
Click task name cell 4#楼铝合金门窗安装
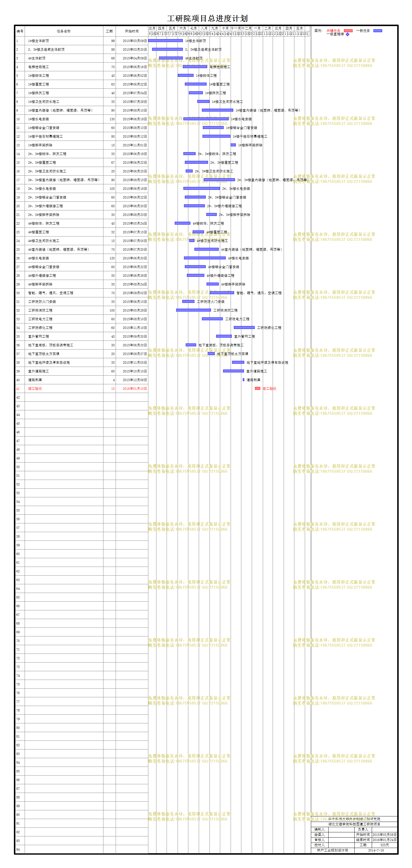tap(64, 267)
